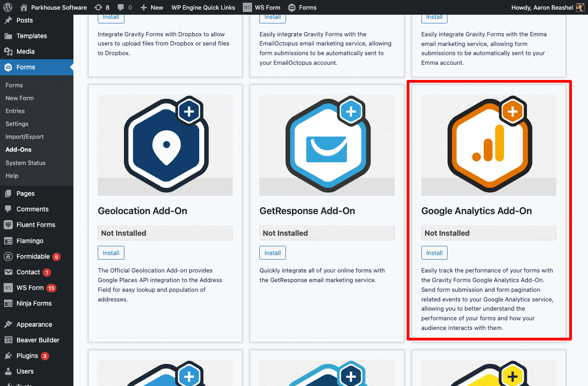588x386 pixels.
Task: Click the Media icon in sidebar
Action: pyautogui.click(x=8, y=51)
